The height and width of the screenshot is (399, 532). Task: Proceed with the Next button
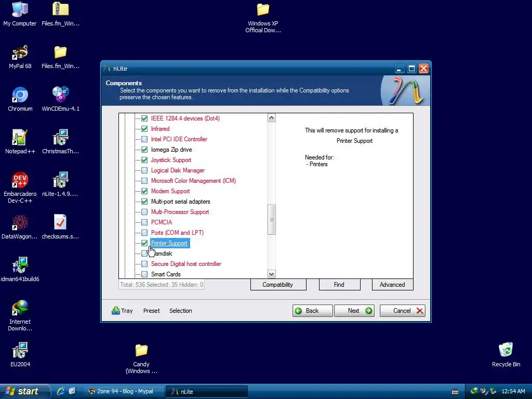(354, 311)
